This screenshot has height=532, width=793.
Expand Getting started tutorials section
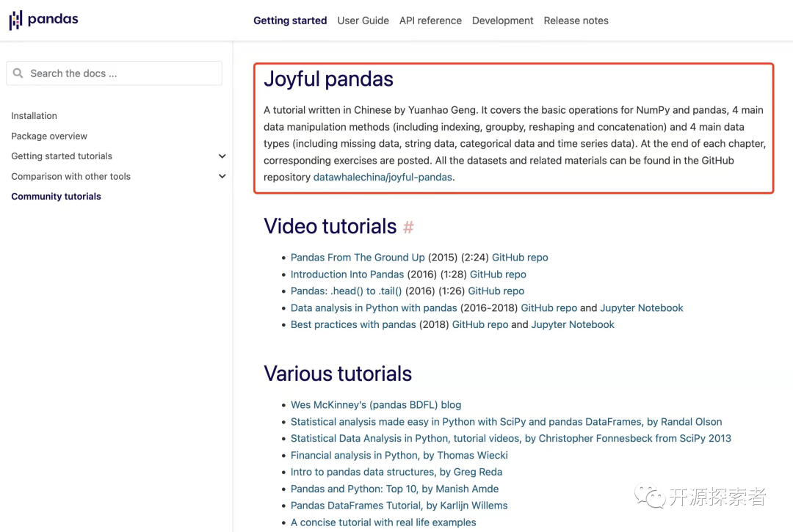click(222, 156)
